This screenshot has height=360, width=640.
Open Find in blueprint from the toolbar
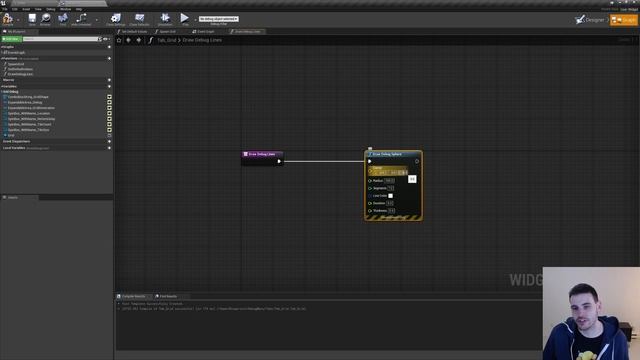coord(62,18)
